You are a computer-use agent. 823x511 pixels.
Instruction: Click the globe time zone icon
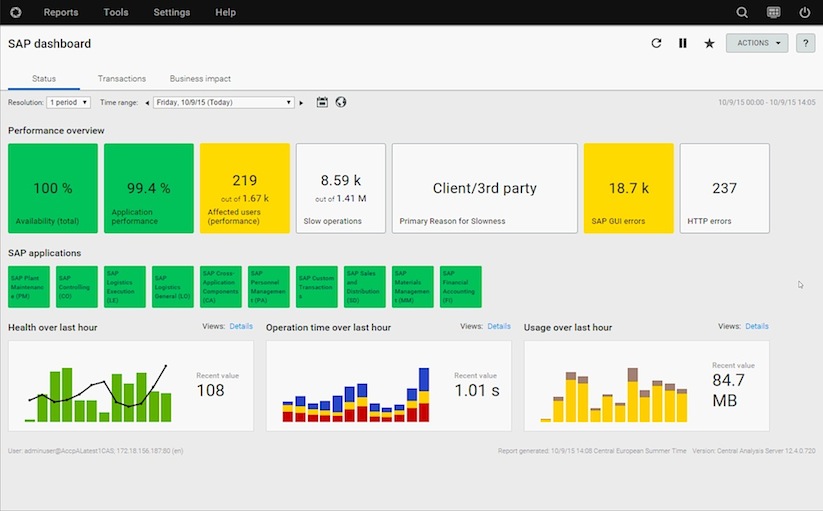point(340,102)
